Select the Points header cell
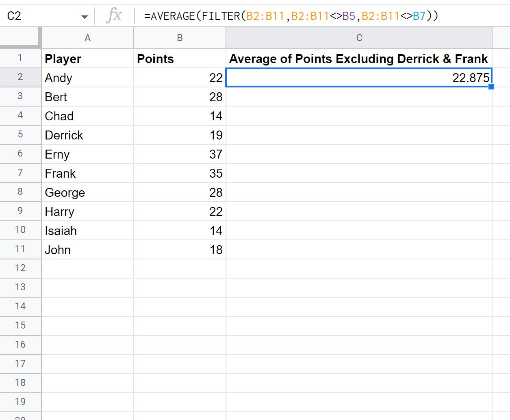The width and height of the screenshot is (510, 420). [x=179, y=58]
